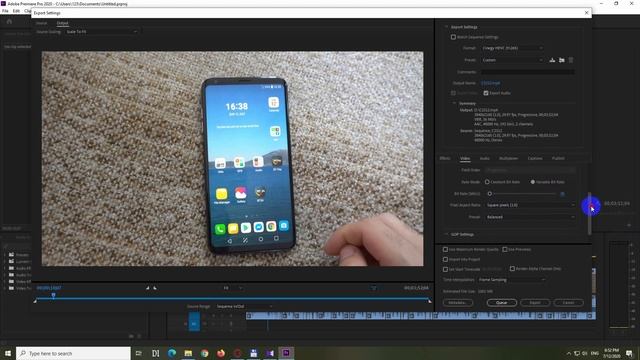
Task: Set the Out point marker
Action: tap(155, 288)
